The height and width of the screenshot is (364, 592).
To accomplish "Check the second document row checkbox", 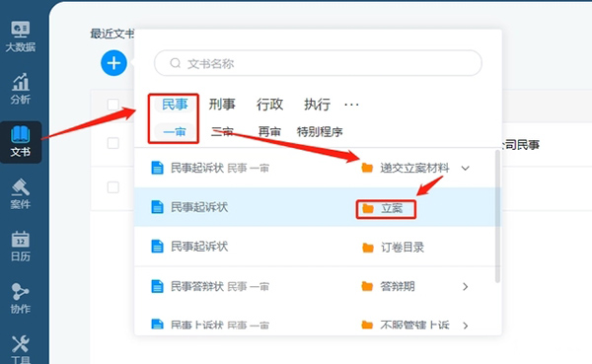I will [113, 186].
